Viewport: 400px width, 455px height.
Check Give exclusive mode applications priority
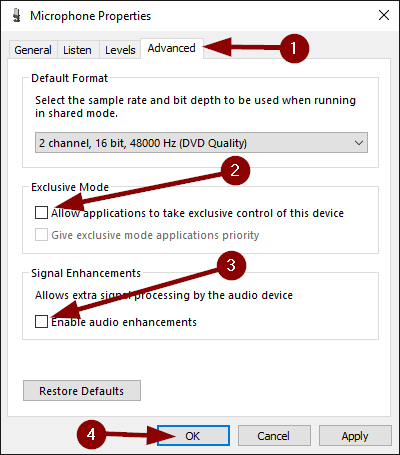(x=41, y=235)
